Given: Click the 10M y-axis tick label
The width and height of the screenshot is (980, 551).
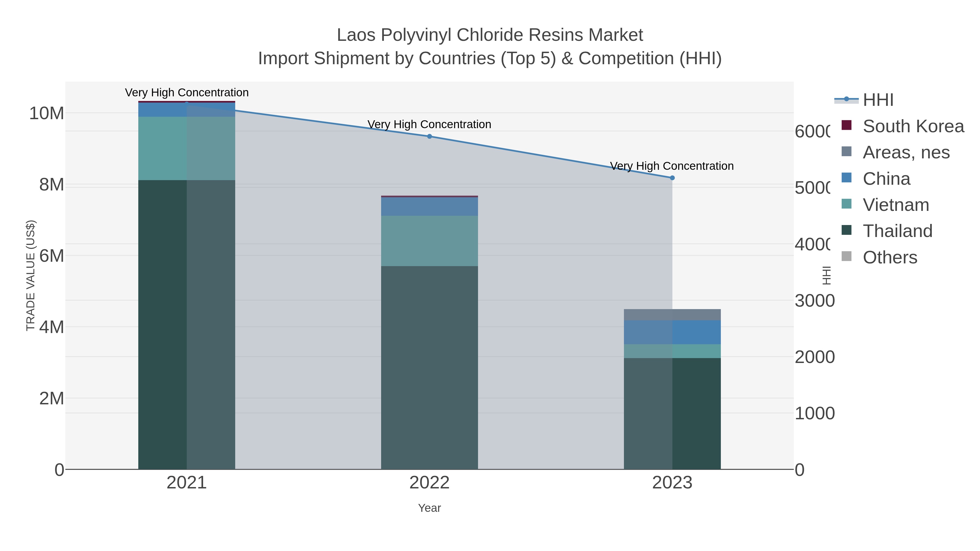Looking at the screenshot, I should click(46, 113).
